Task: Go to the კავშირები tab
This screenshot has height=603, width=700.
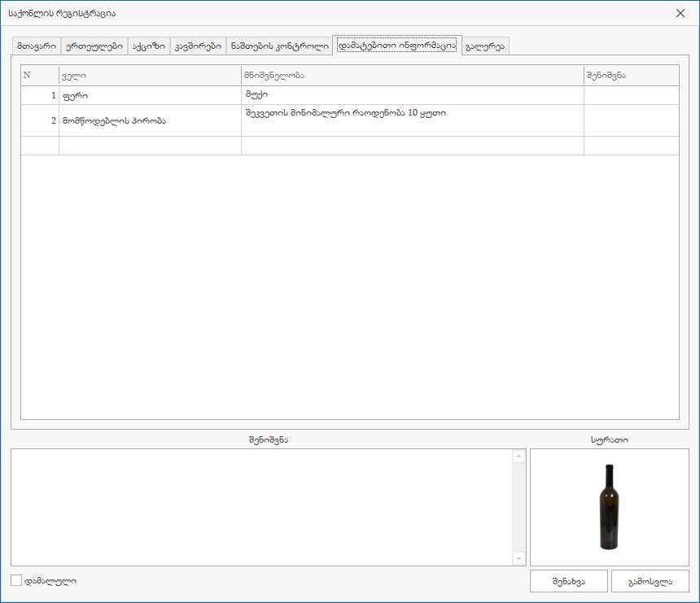Action: pos(198,46)
